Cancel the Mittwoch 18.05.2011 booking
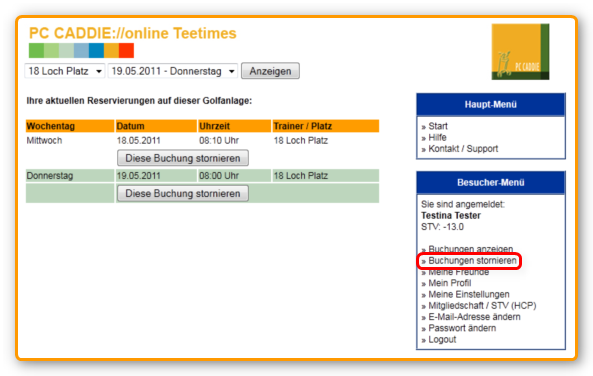Screen dimensions: 593x376 (183, 158)
